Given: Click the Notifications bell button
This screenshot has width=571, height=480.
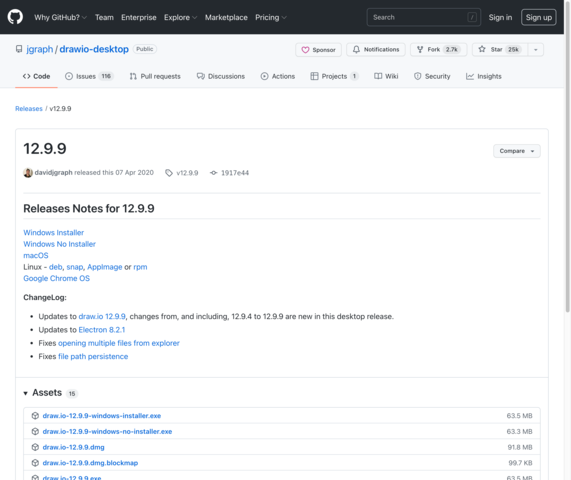Looking at the screenshot, I should 376,50.
